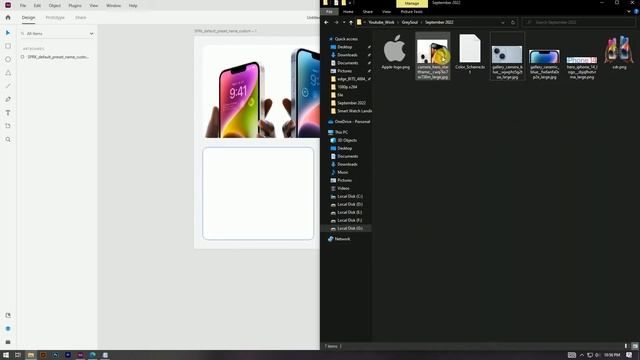Go to the Adobe XD Home screen icon
The width and height of the screenshot is (640, 360).
8,18
